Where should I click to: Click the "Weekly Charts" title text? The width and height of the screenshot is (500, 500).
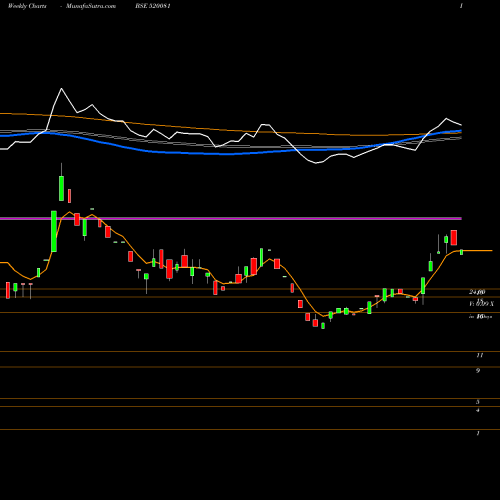tap(27, 6)
